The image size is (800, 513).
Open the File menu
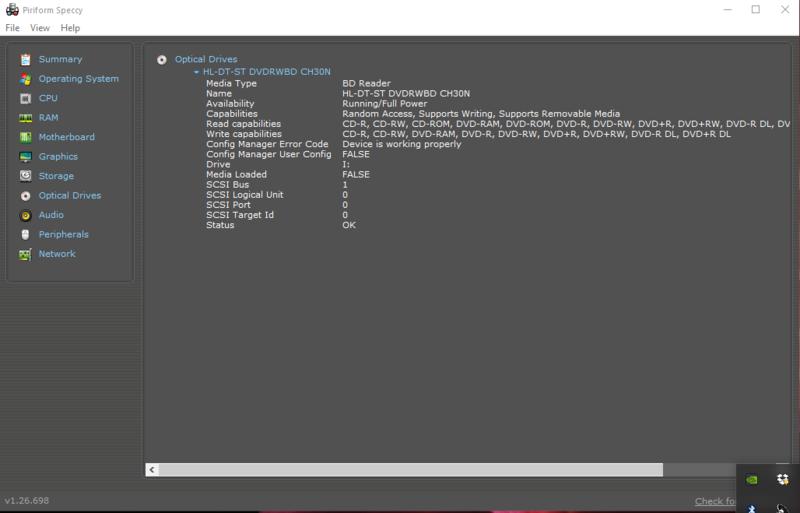pos(12,28)
